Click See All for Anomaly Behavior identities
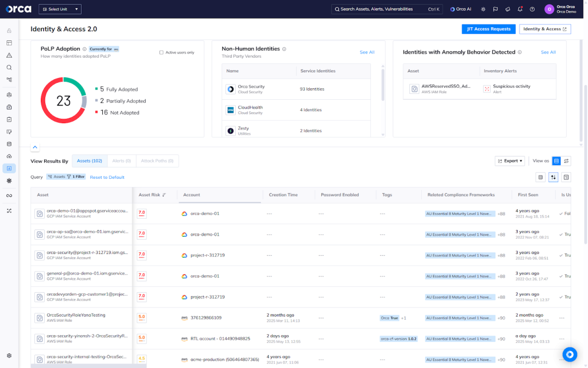The height and width of the screenshot is (368, 588). pyautogui.click(x=548, y=52)
